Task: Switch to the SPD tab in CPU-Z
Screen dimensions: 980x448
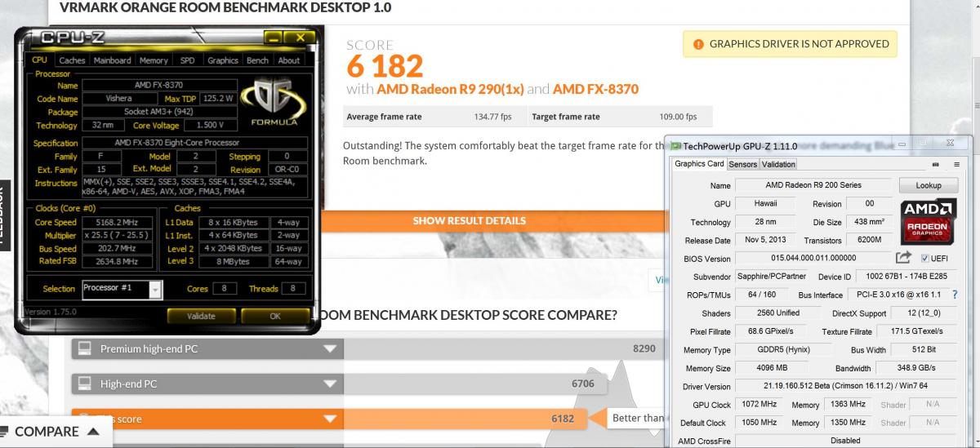Action: 188,60
